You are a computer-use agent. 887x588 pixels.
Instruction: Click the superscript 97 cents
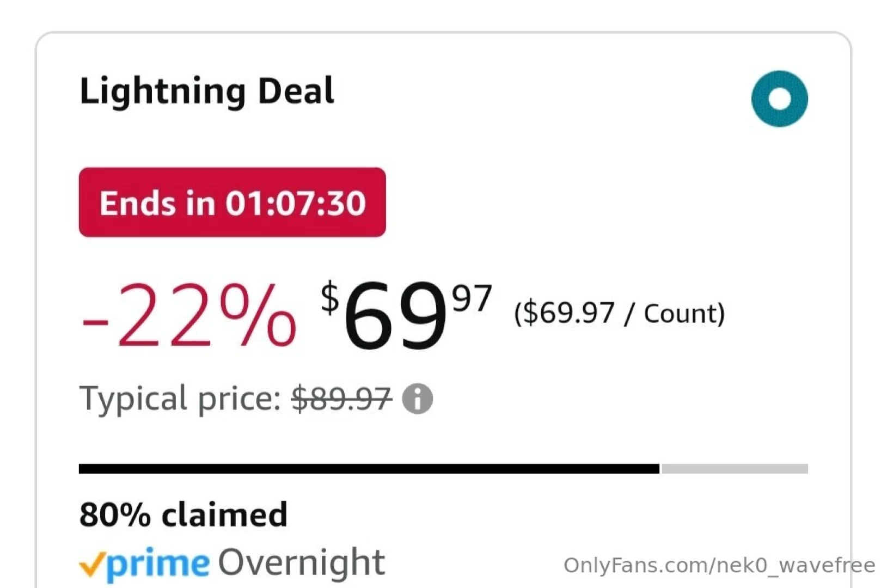pos(472,298)
